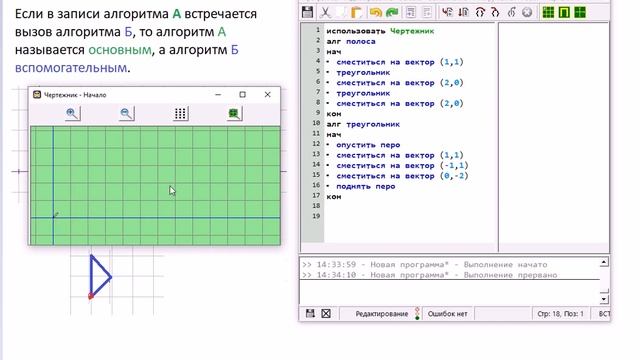This screenshot has width=640, height=360.
Task: Click the "треугольник" call on line 5
Action: [x=363, y=73]
